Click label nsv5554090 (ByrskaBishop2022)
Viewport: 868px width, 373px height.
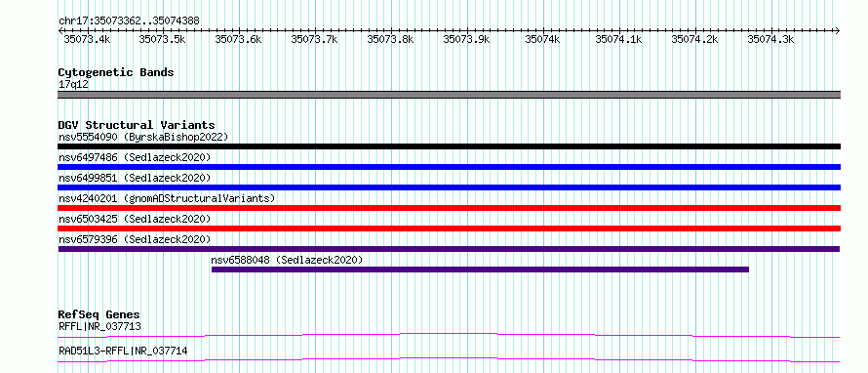click(x=143, y=137)
